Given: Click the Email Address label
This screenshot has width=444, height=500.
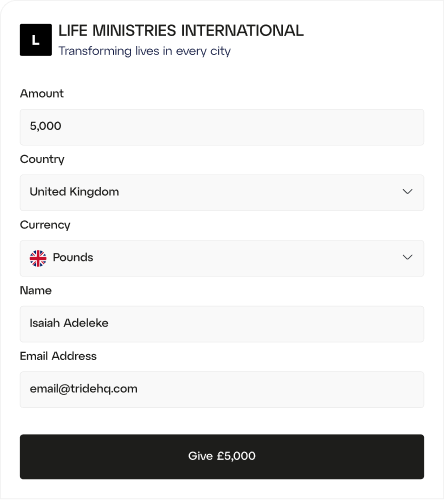Looking at the screenshot, I should 58,356.
